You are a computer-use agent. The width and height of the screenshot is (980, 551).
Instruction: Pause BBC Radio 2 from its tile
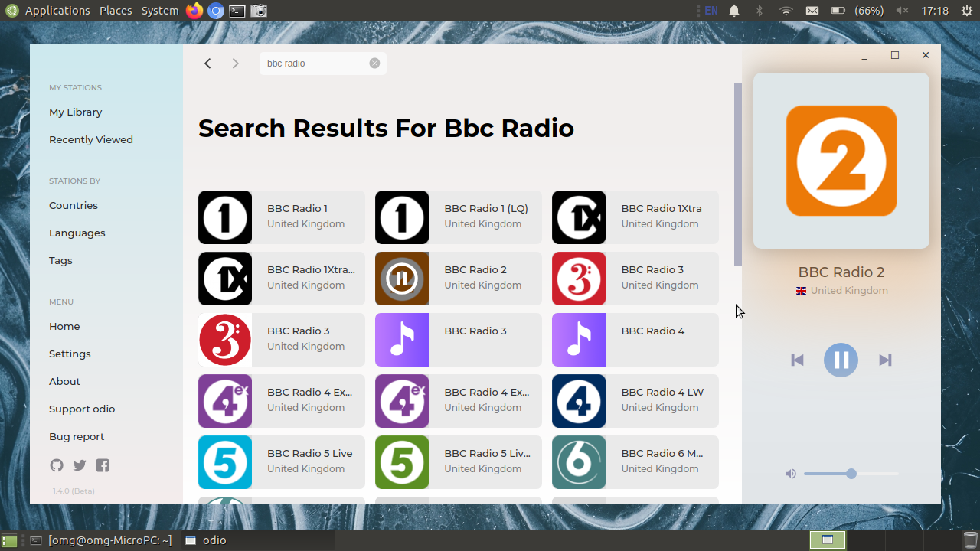(402, 279)
